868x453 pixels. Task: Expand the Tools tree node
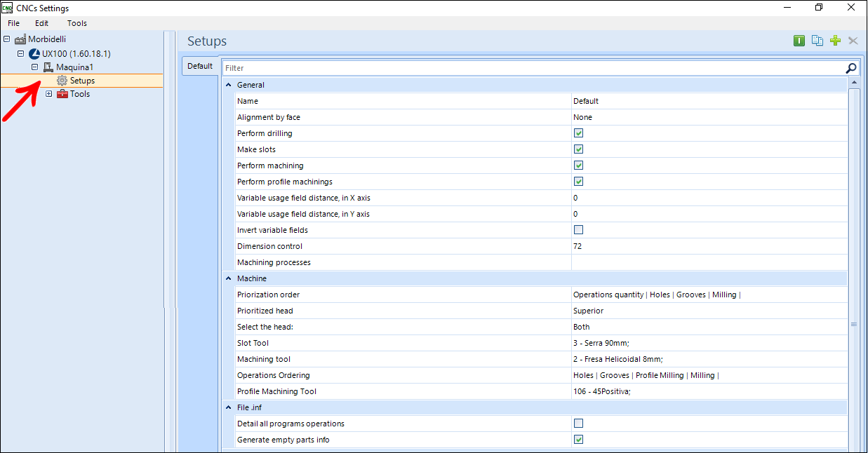[x=49, y=94]
